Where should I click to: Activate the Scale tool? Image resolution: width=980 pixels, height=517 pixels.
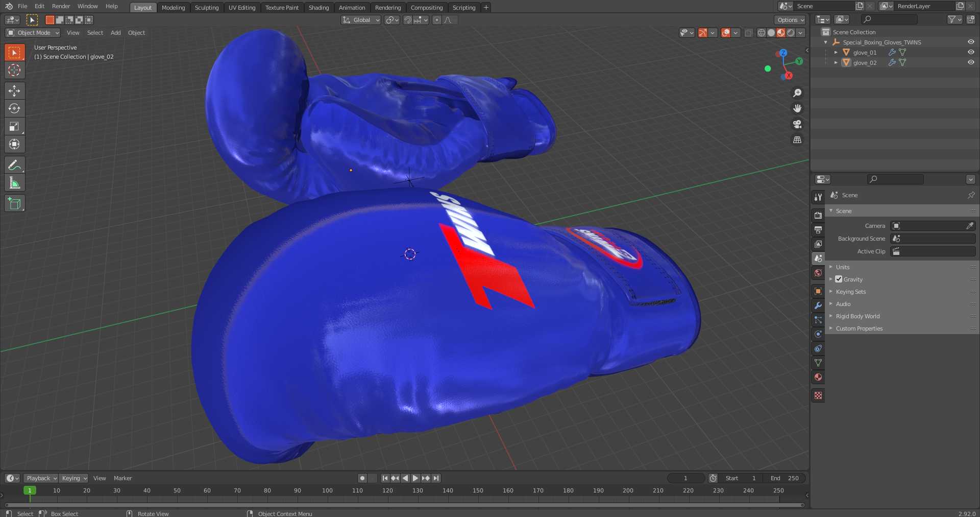point(14,126)
